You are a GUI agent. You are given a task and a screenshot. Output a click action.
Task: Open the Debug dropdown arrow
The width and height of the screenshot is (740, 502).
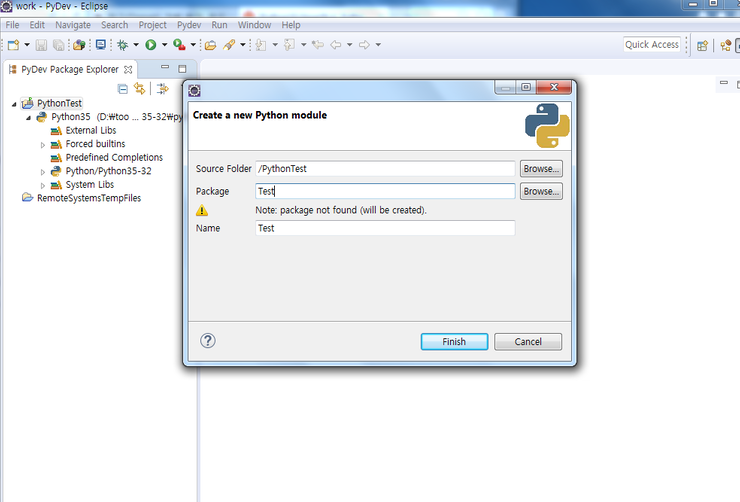click(x=136, y=45)
